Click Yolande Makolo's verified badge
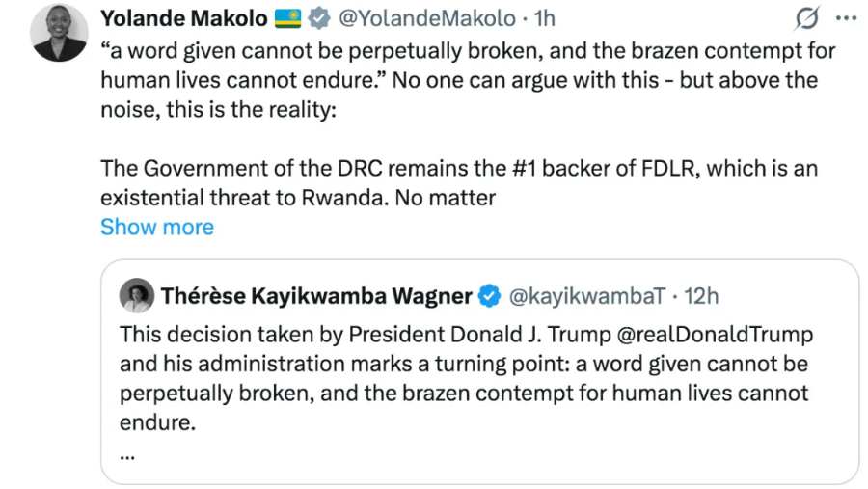Screen dimensions: 868x489 coord(319,18)
